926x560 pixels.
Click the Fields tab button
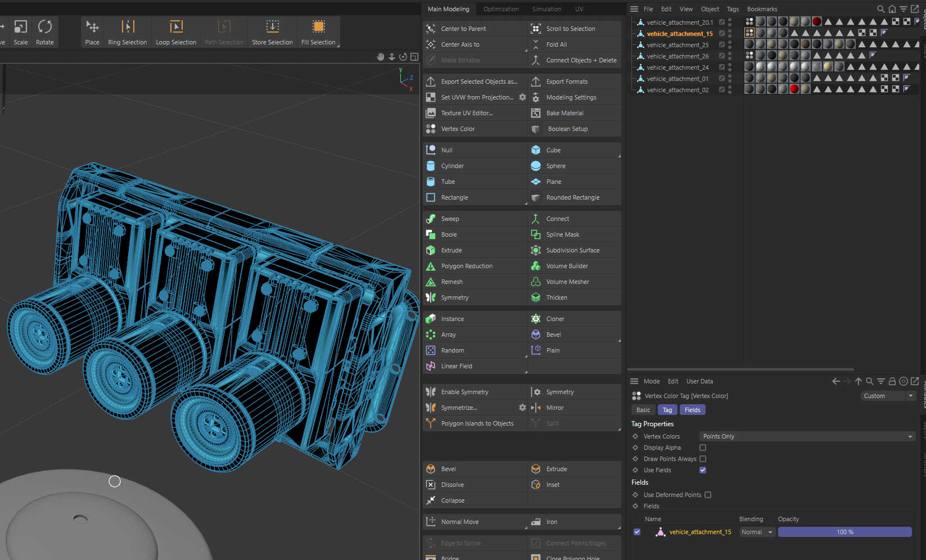coord(692,410)
